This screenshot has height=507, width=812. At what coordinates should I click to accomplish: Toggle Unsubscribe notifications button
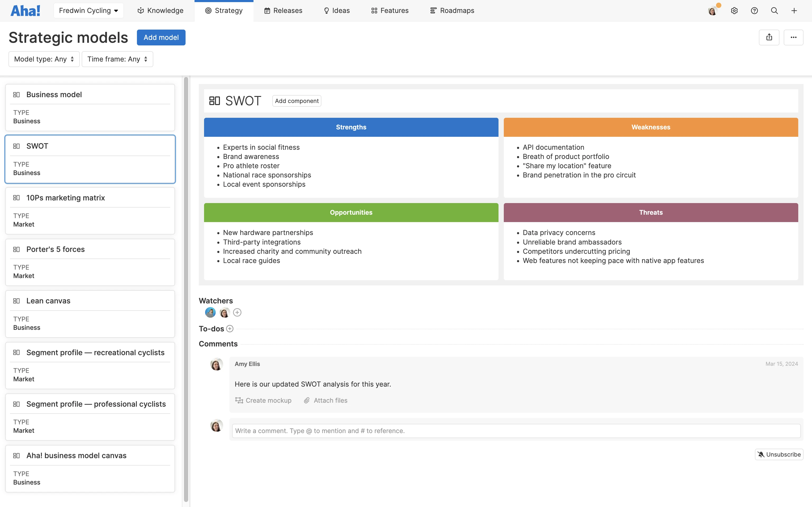tap(779, 454)
